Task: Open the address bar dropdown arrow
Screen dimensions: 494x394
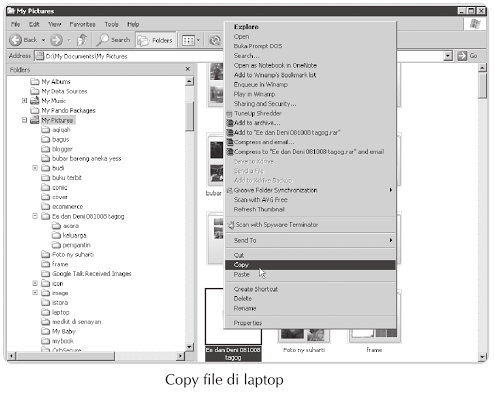Action: tap(448, 56)
